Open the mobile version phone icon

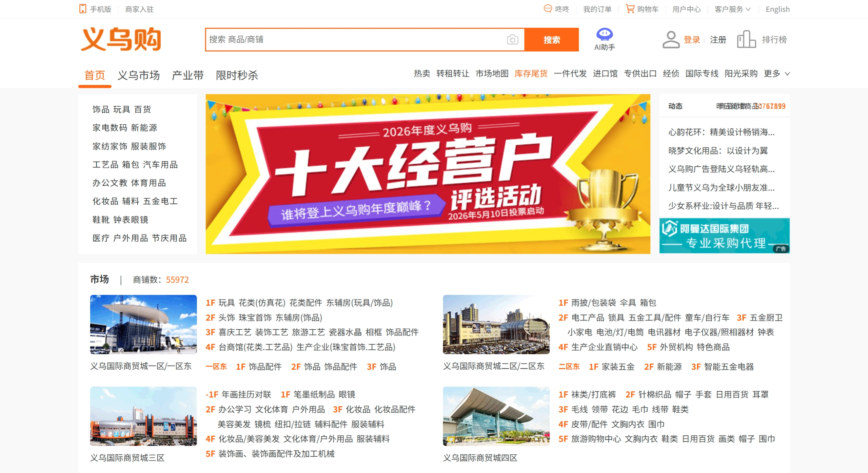[x=82, y=9]
